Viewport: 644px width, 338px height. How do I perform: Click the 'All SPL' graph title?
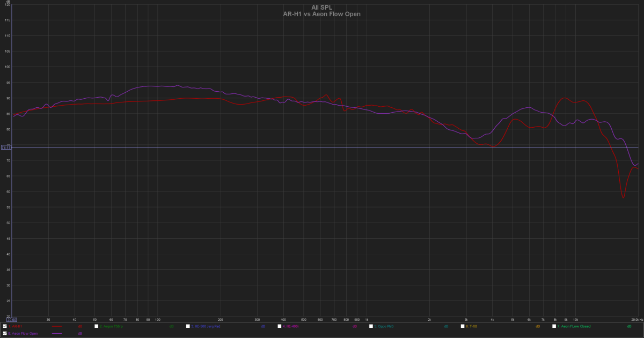322,8
